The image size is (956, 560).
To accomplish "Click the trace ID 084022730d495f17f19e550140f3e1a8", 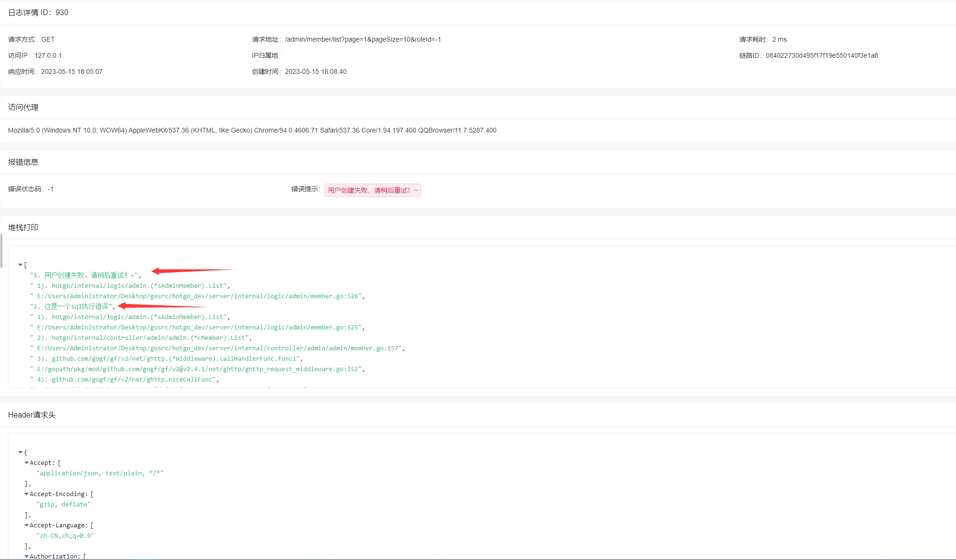I will [821, 55].
